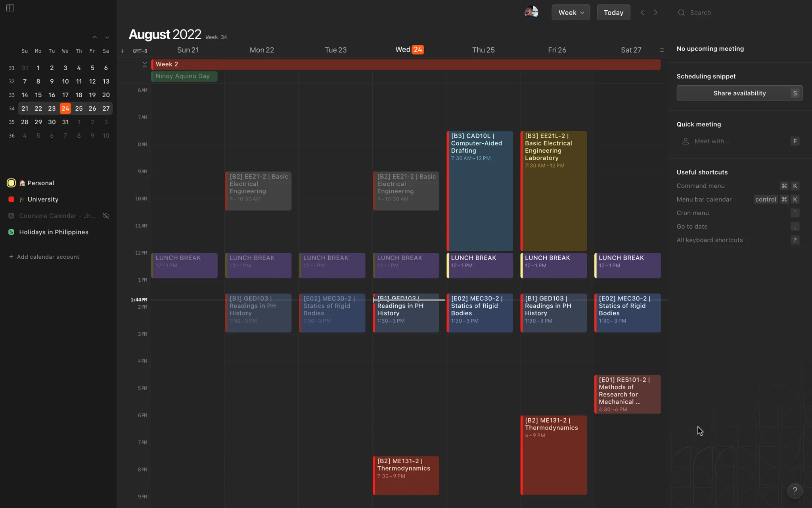Collapse the all-day events section chevron
This screenshot has width=812, height=508.
[145, 64]
